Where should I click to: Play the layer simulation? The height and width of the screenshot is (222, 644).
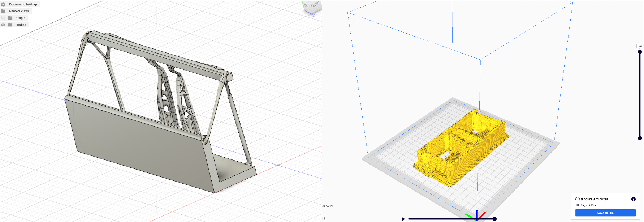coord(403,219)
